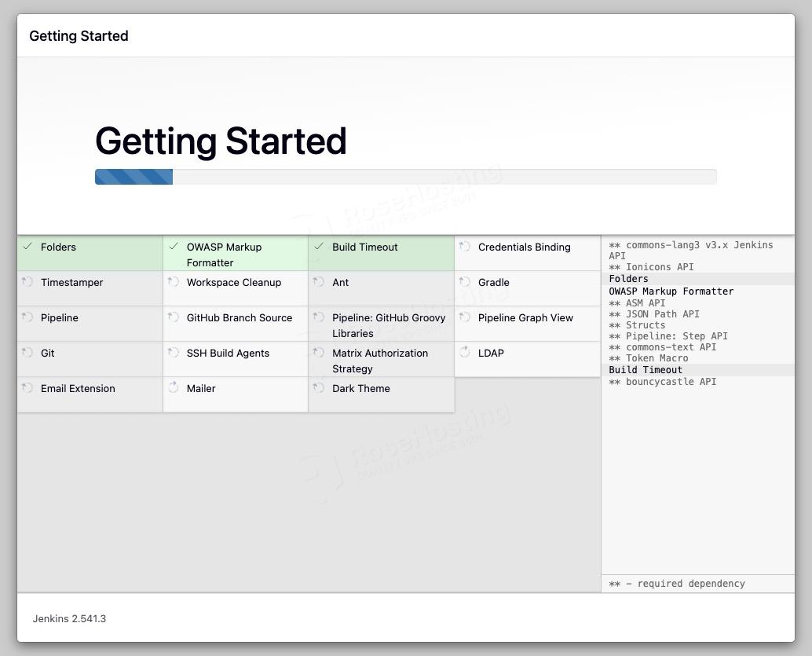Screen dimensions: 812x656
Task: Click the pending icon beside Pipeline Graph View
Action: click(465, 317)
